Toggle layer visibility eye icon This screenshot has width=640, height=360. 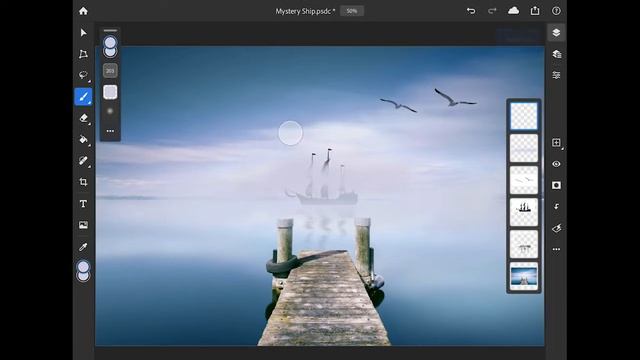556,164
